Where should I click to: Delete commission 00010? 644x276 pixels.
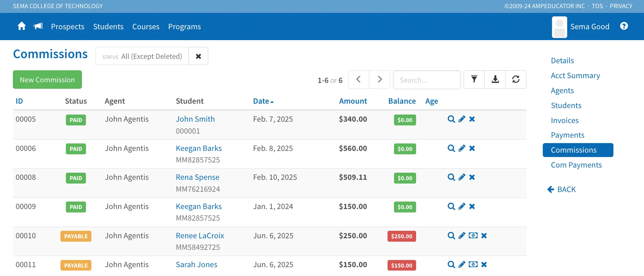(x=484, y=236)
